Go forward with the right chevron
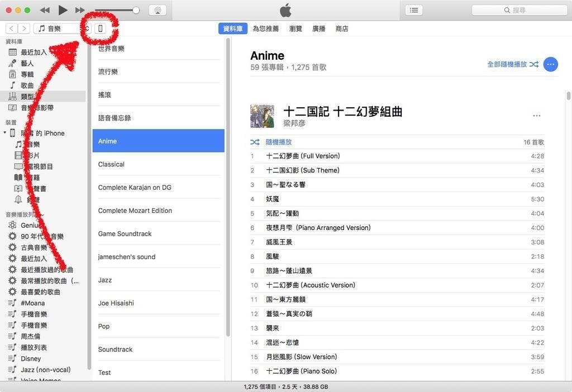The image size is (572, 392). pyautogui.click(x=23, y=28)
